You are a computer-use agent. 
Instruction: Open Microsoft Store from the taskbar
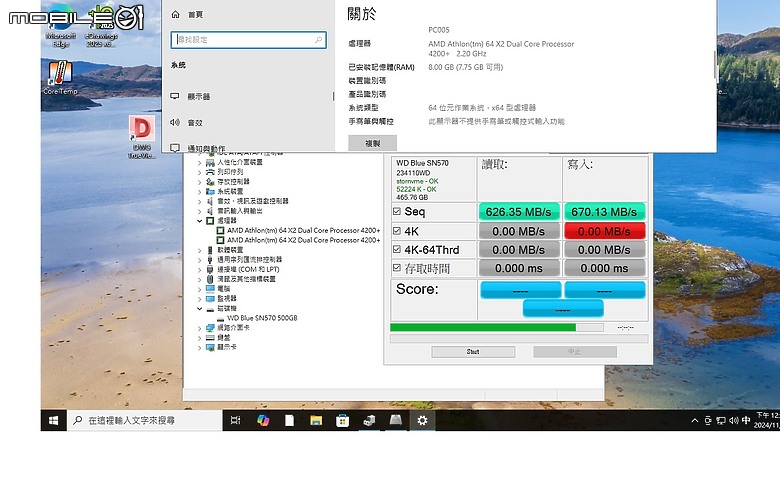[x=342, y=421]
